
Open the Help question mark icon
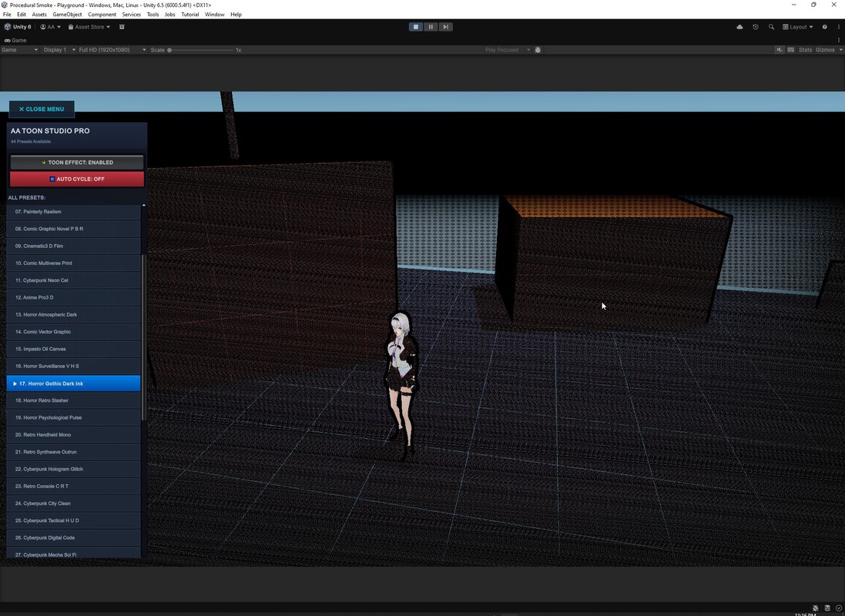tap(824, 27)
